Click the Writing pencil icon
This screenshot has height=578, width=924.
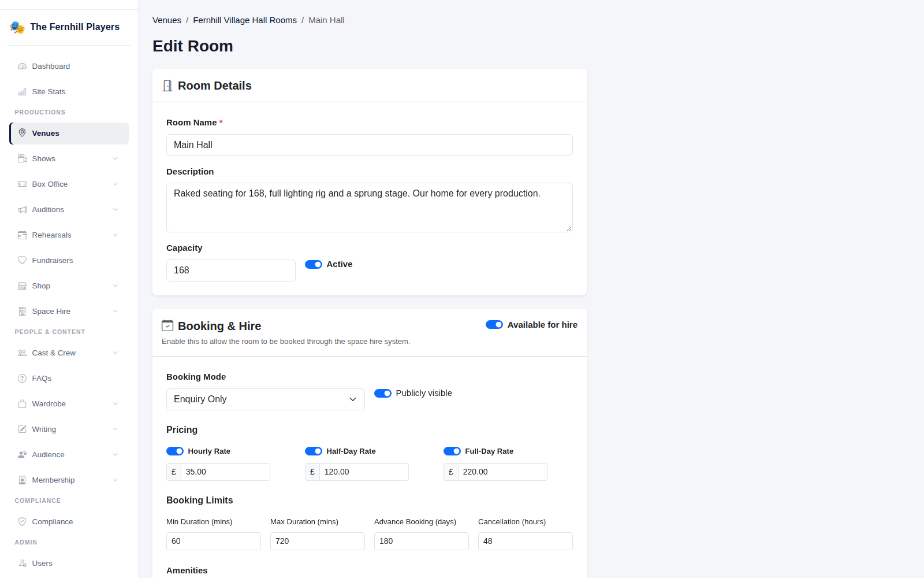(22, 429)
